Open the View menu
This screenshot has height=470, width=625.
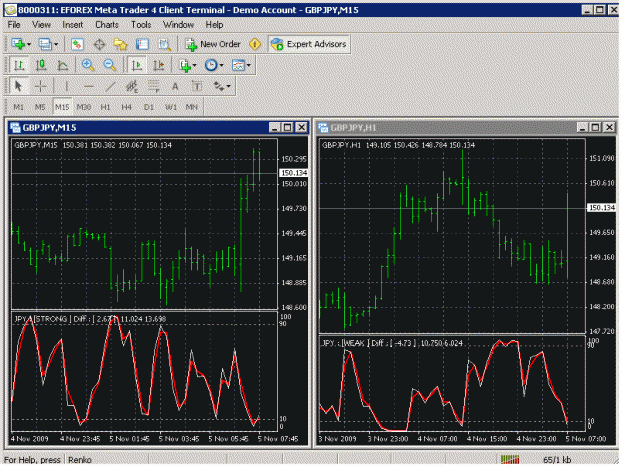[41, 25]
